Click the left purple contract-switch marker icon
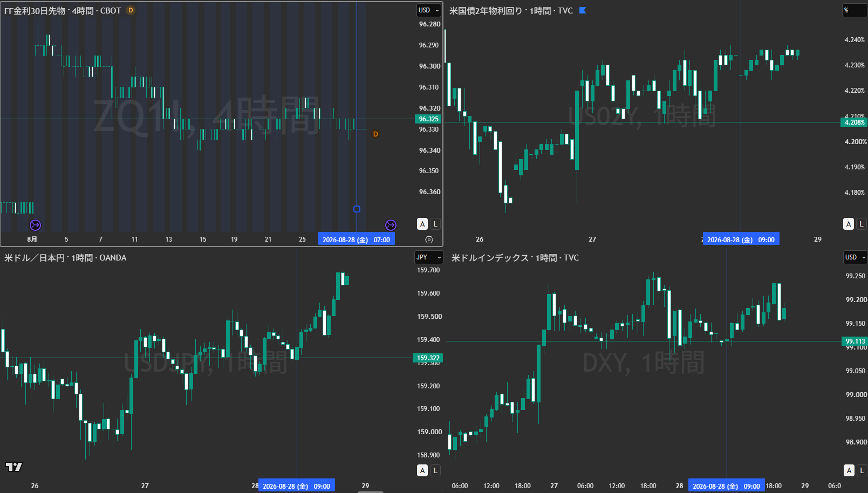Screen dimensions: 868x493 click(x=35, y=225)
